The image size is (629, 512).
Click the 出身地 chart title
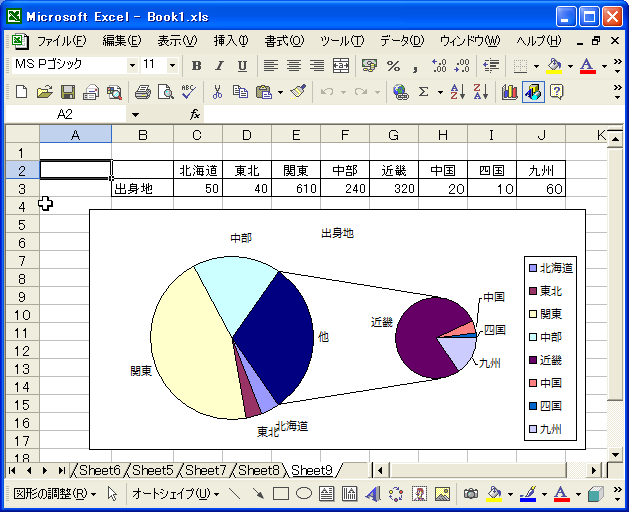click(337, 233)
